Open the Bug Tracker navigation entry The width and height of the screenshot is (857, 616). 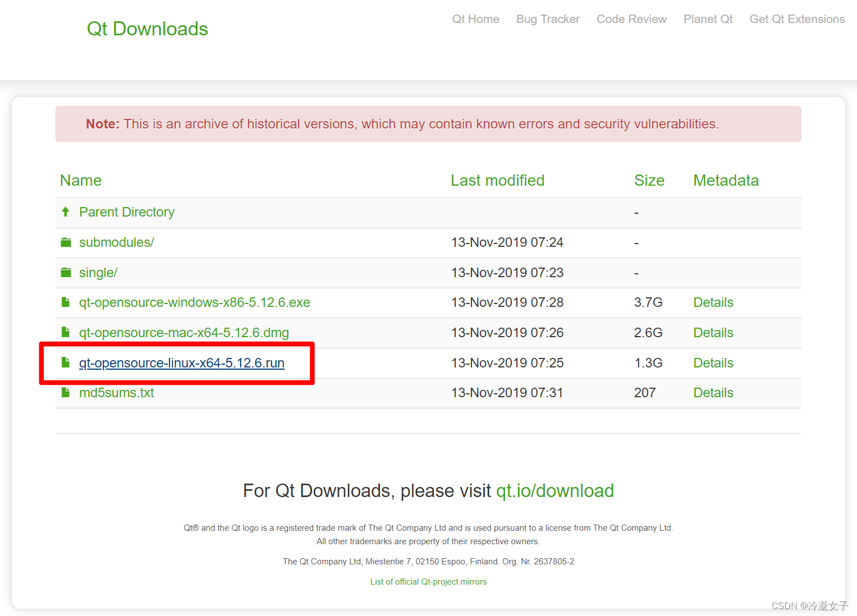tap(547, 19)
